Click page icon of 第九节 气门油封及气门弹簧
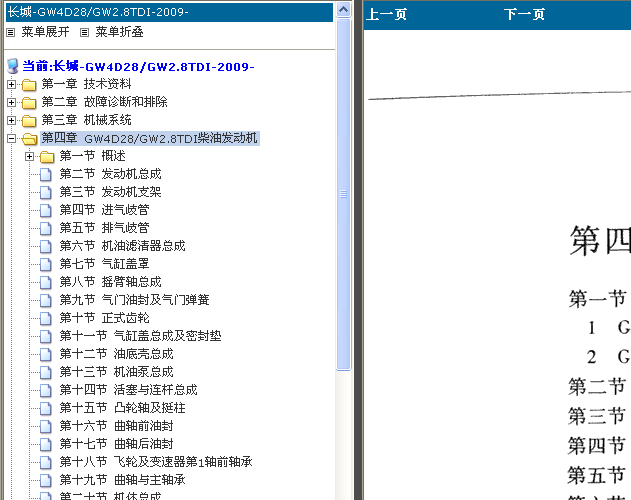Image resolution: width=631 pixels, height=500 pixels. coord(46,300)
